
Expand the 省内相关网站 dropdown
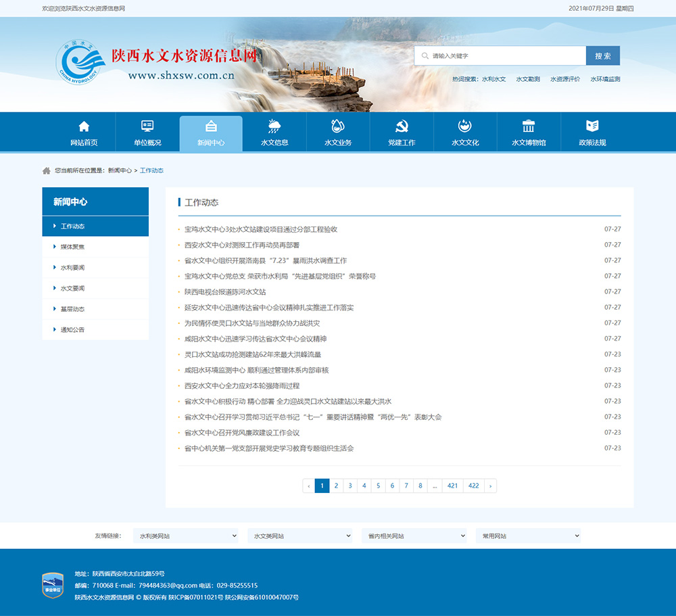414,536
